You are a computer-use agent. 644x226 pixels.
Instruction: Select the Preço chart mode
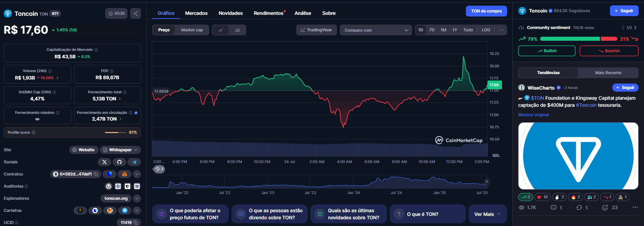coord(164,30)
